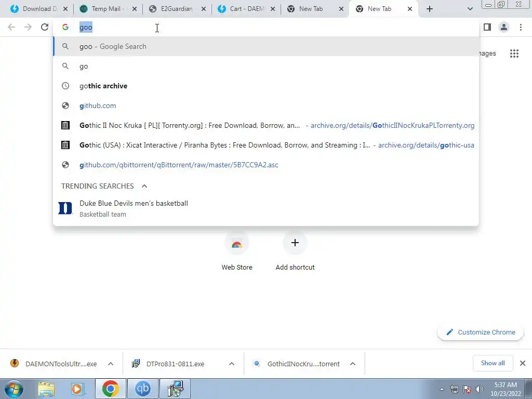Click the Chrome taskbar icon
This screenshot has height=399, width=532.
110,389
